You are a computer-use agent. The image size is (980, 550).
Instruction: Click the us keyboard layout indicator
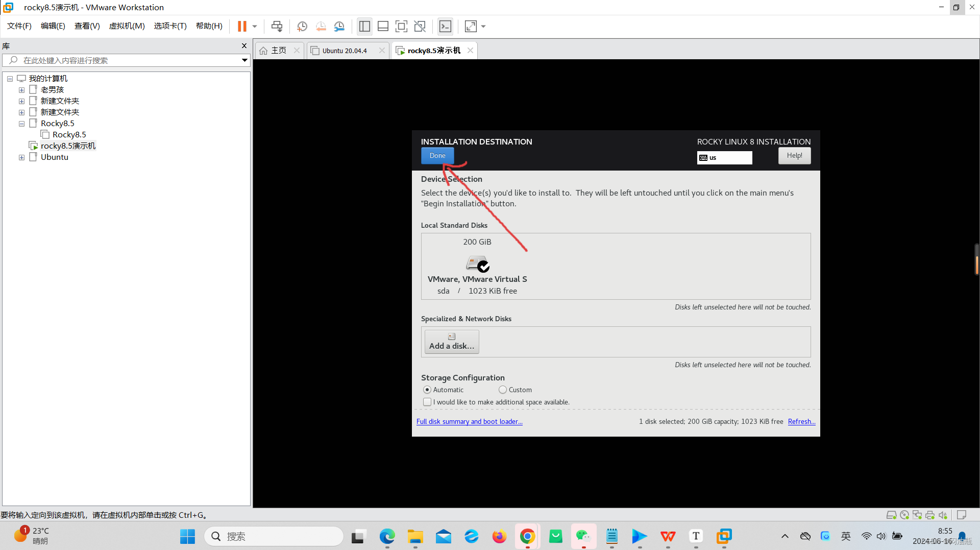coord(724,157)
